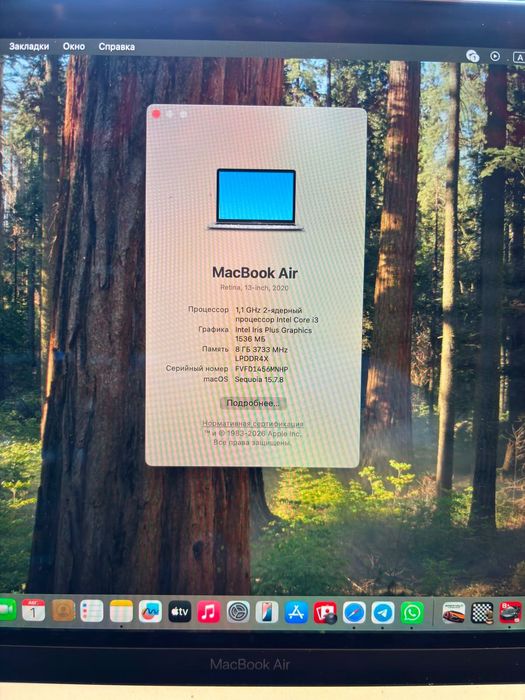Open the Закладки menu
This screenshot has width=525, height=700.
pyautogui.click(x=29, y=46)
